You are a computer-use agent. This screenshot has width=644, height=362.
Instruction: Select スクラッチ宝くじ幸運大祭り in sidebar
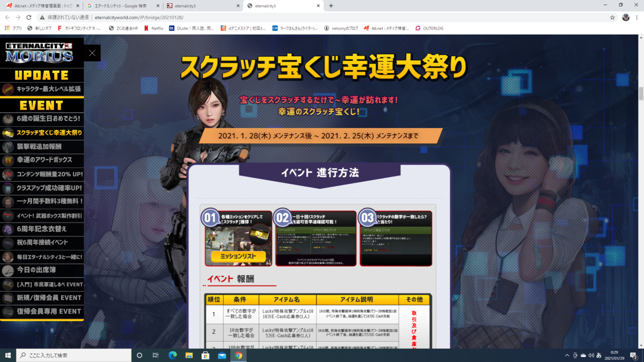[x=42, y=132]
